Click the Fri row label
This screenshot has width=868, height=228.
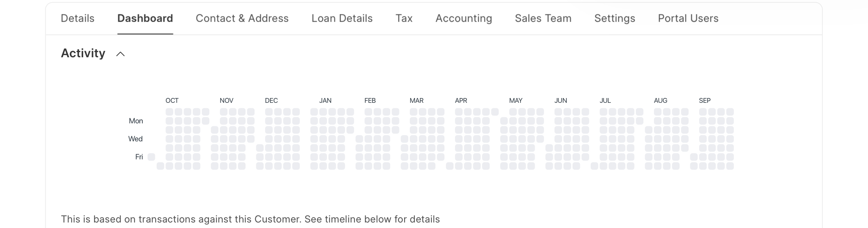pos(139,156)
